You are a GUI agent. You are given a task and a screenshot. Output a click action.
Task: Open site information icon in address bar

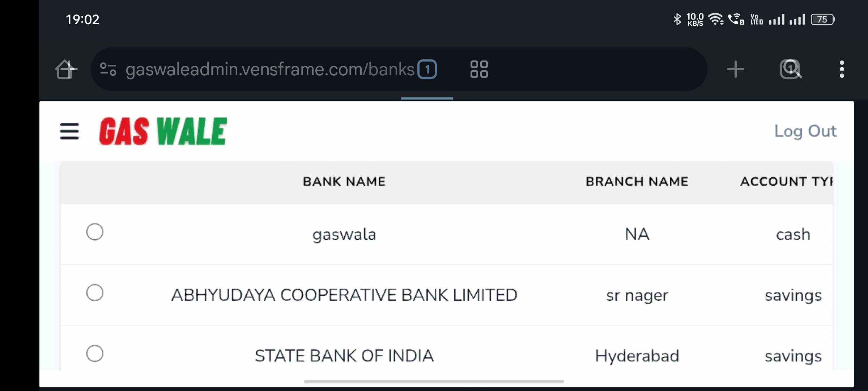108,69
